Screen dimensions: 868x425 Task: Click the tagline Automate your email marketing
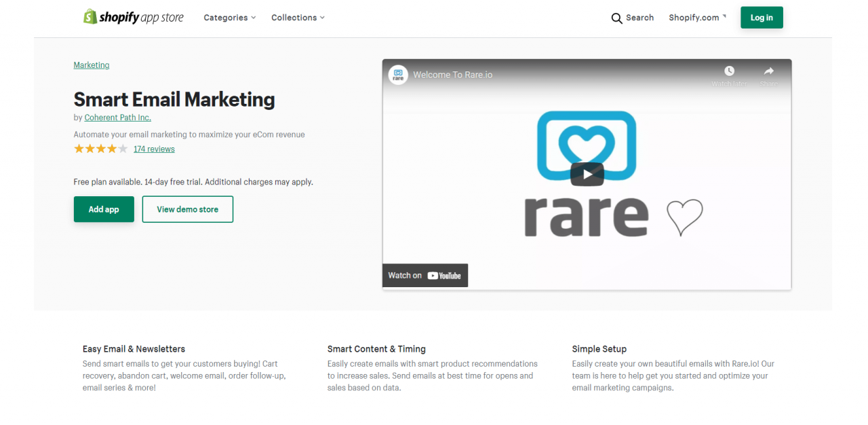click(x=189, y=134)
